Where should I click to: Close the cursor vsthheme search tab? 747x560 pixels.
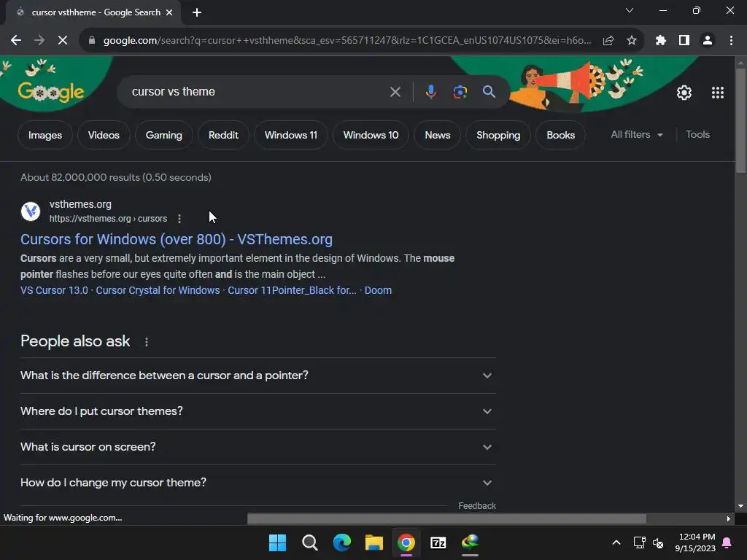pos(169,12)
